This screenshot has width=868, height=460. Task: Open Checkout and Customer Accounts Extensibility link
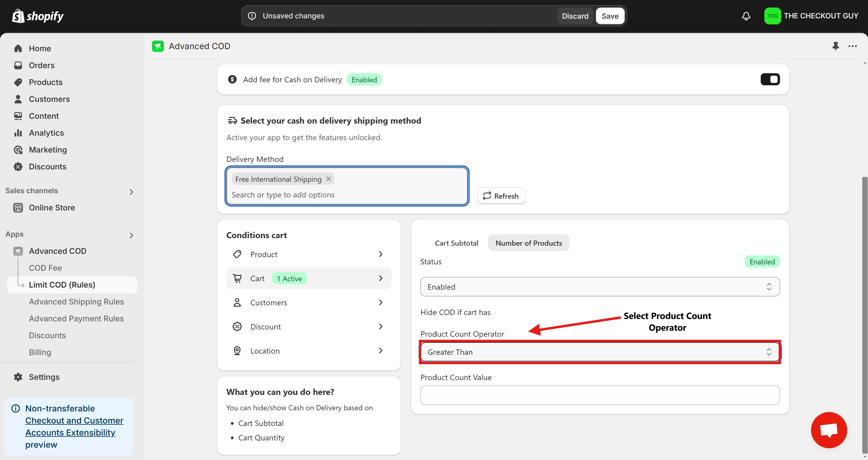(x=74, y=426)
